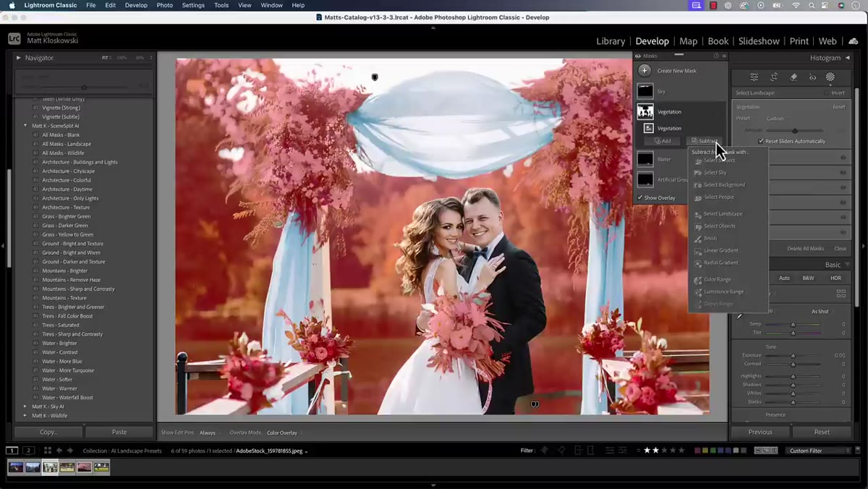Select the Red Eye correction tool icon
Screen dimensions: 868x489
pyautogui.click(x=812, y=77)
